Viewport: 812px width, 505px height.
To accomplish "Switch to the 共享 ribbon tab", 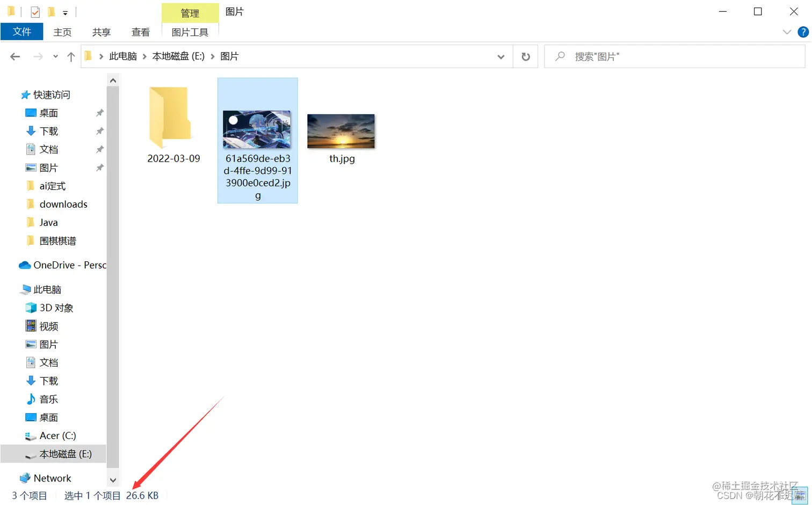I will click(x=102, y=32).
